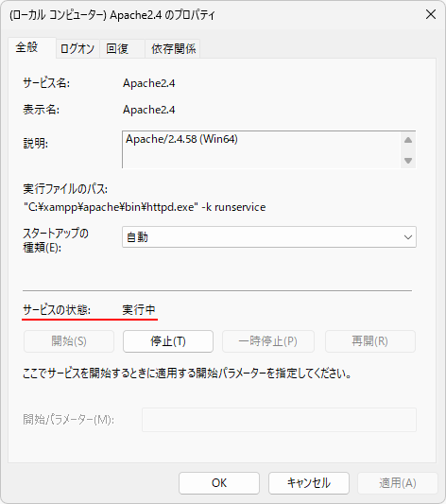Click the サービスの状態: label
Viewport: 446px width, 504px height.
pos(57,310)
